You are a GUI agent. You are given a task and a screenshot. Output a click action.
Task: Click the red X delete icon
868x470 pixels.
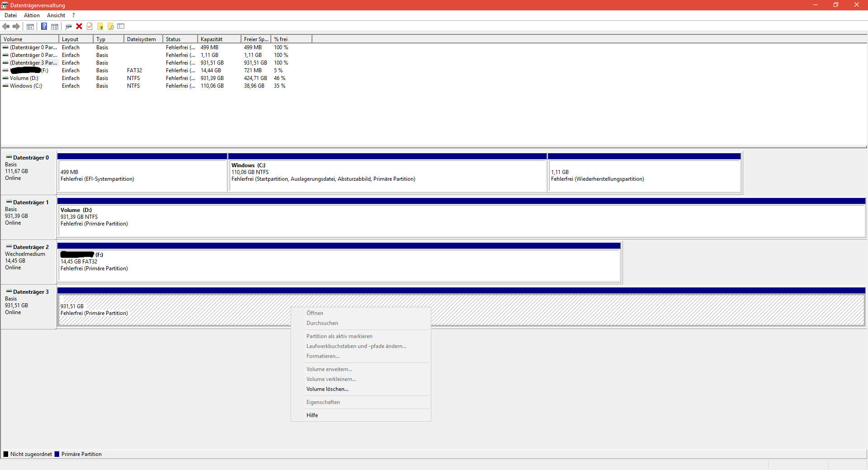pyautogui.click(x=79, y=26)
